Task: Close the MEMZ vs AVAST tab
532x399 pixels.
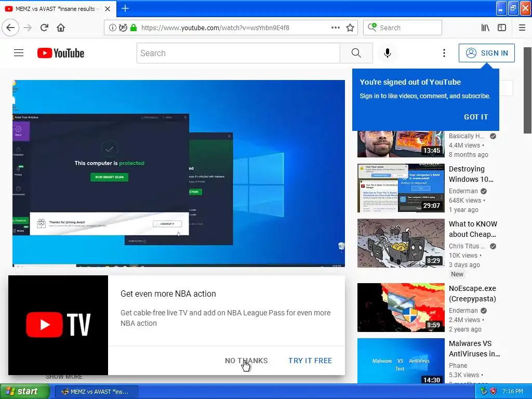Action: tap(107, 9)
